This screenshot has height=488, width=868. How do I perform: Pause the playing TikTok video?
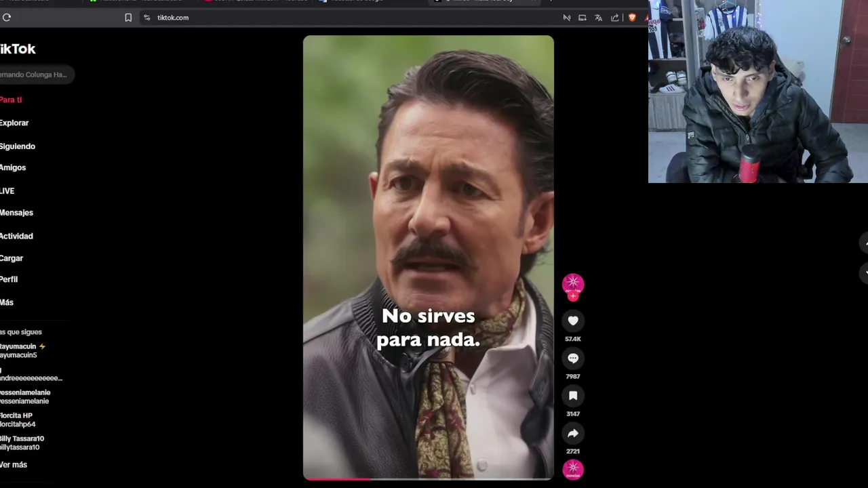point(428,258)
